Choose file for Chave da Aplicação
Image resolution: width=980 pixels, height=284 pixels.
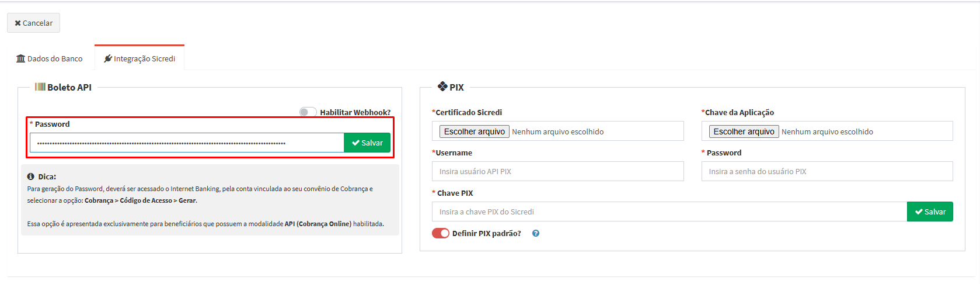(x=744, y=131)
